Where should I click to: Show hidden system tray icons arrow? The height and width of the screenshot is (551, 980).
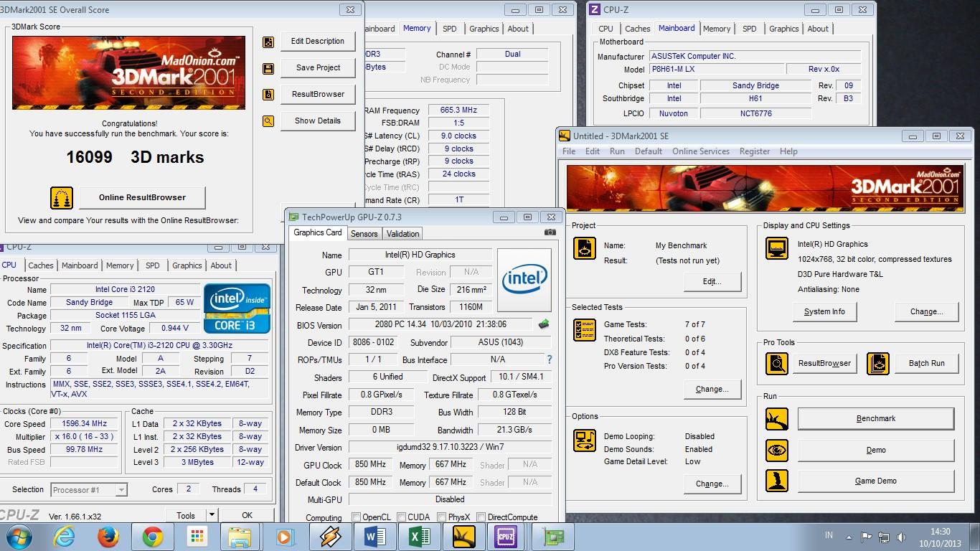[849, 536]
